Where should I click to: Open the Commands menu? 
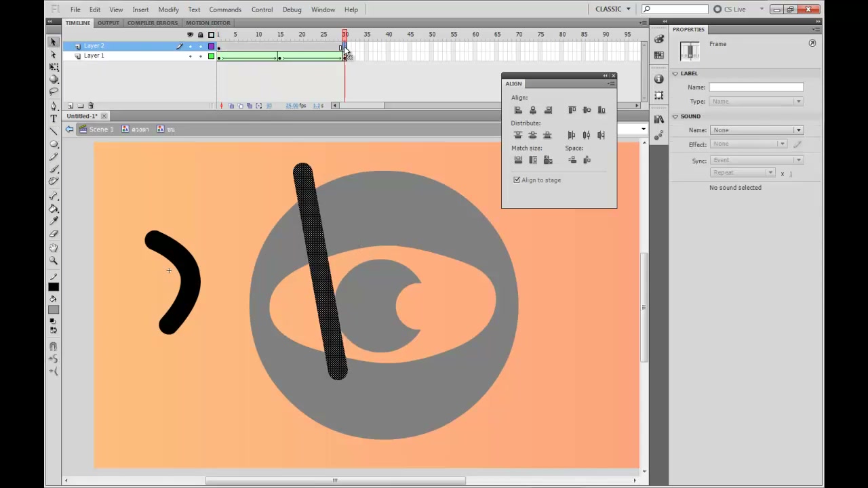click(x=225, y=9)
